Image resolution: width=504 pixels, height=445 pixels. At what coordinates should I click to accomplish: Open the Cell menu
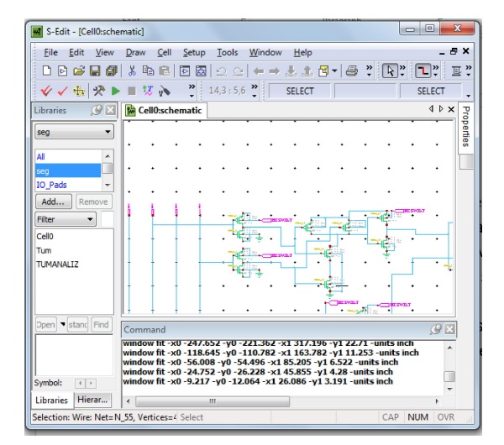pos(165,52)
